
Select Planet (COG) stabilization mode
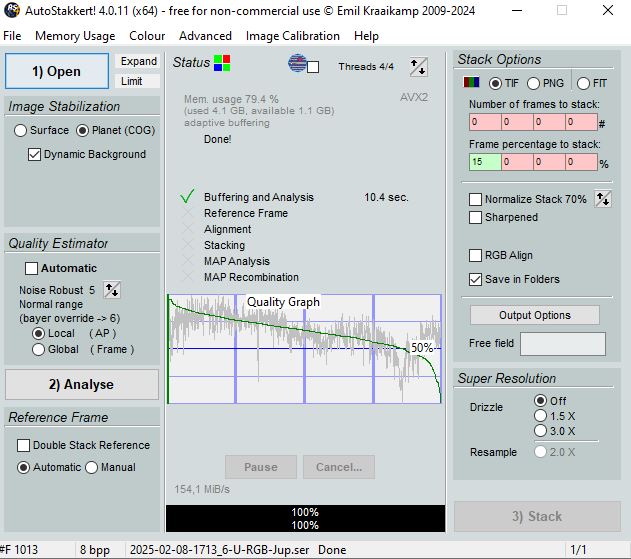click(115, 130)
